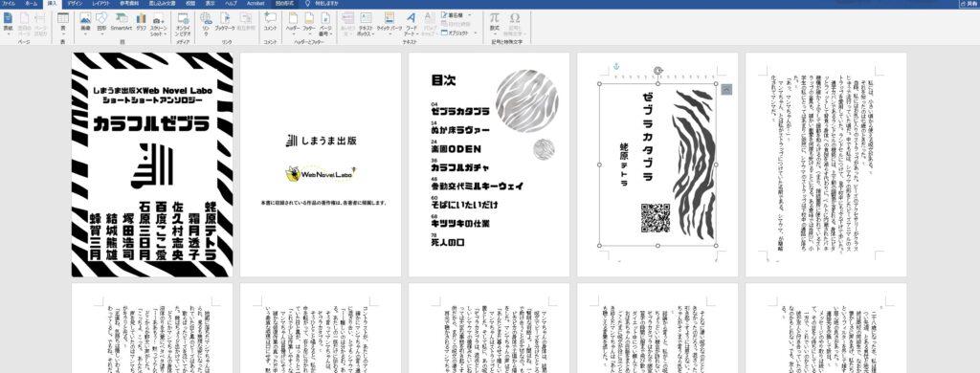The height and width of the screenshot is (373, 980).
Task: Insert a blank page (空白のページ)
Action: click(x=24, y=23)
